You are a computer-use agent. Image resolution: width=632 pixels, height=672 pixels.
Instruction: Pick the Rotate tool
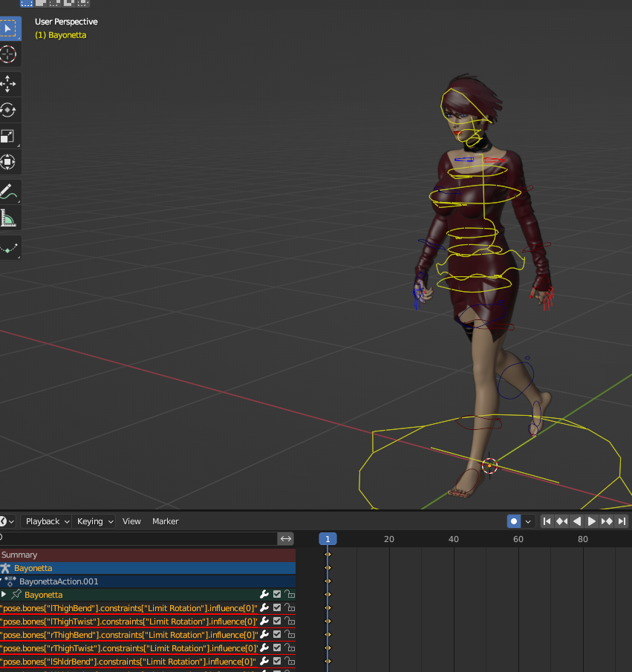[x=9, y=110]
